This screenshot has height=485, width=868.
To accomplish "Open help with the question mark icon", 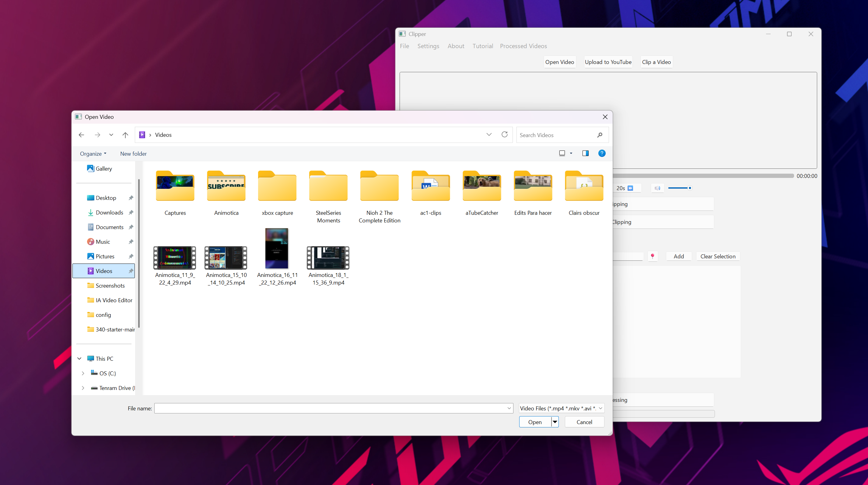I will tap(602, 153).
